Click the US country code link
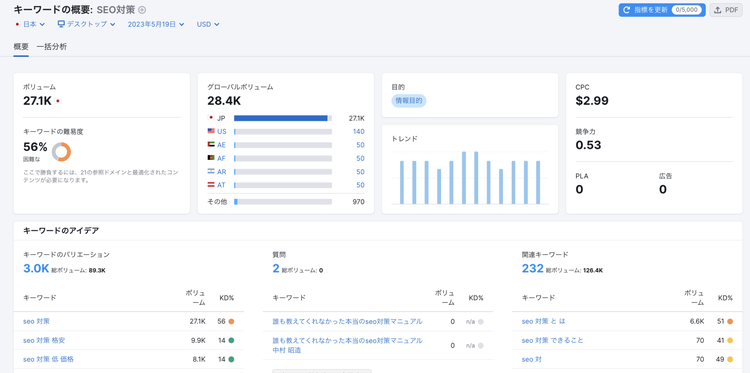750x373 pixels. coord(221,132)
